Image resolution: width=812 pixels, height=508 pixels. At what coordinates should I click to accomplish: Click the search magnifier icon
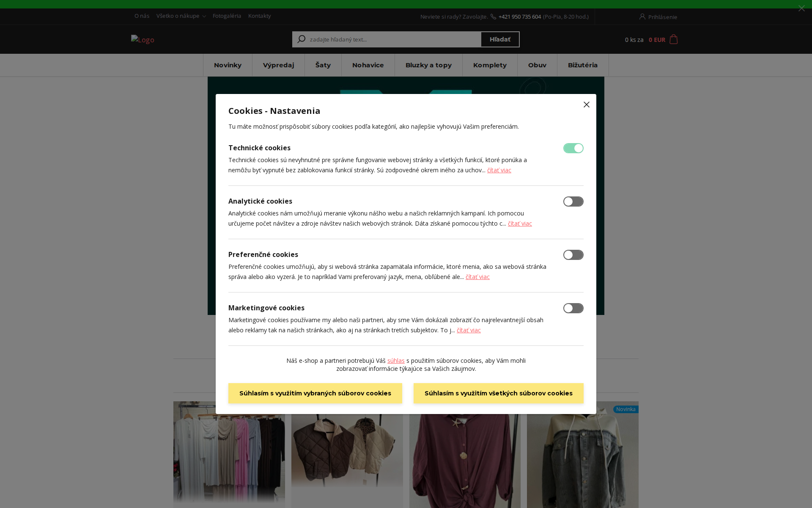[x=302, y=39]
